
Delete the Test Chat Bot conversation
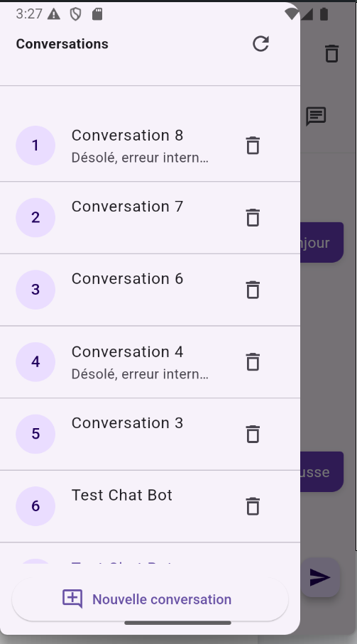point(253,506)
